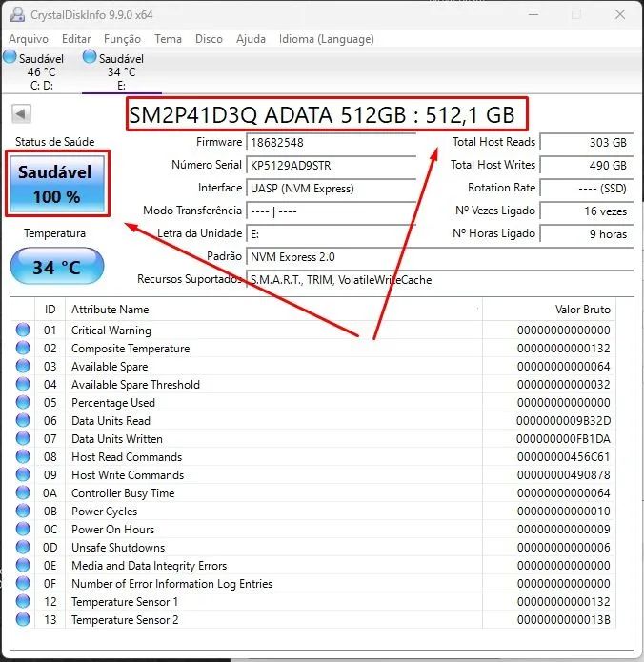Image resolution: width=644 pixels, height=662 pixels.
Task: Click the Recursos Suportados field
Action: pyautogui.click(x=440, y=280)
